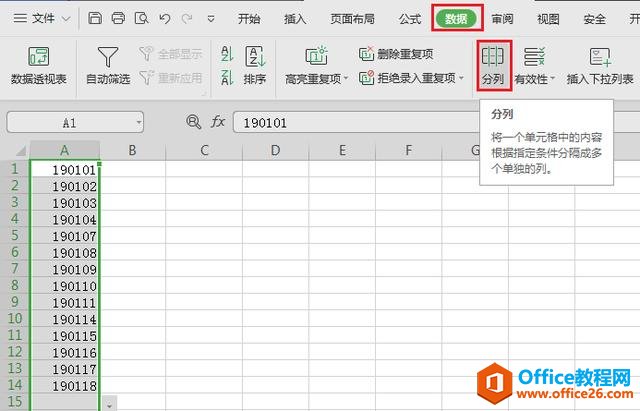Screen dimensions: 640x411
Task: Click cell containing 190114
Action: [65, 319]
